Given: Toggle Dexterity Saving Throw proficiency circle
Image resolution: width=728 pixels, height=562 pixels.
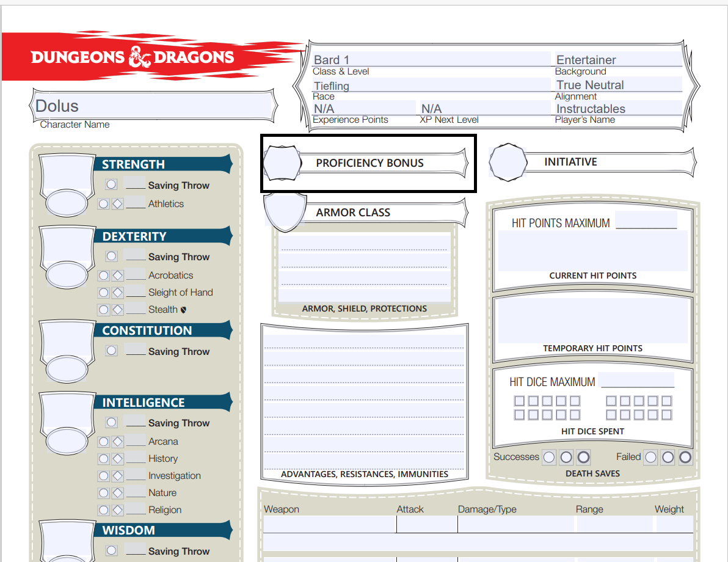Looking at the screenshot, I should 111,256.
